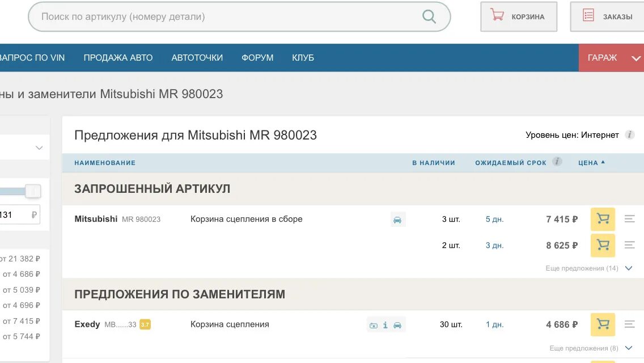The width and height of the screenshot is (644, 363).
Task: Open details menu for 8 625 ₽ offer
Action: 630,245
